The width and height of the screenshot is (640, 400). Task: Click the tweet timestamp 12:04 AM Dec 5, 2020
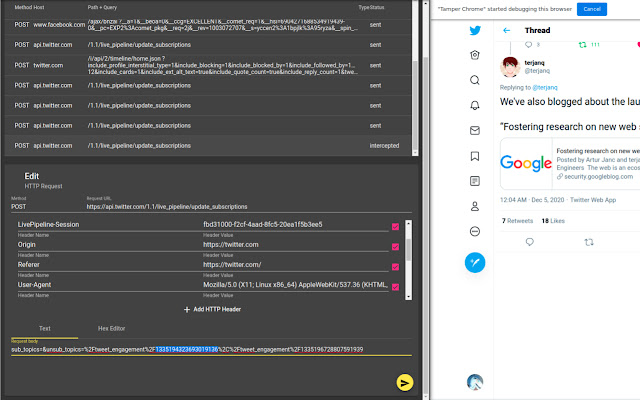point(532,200)
